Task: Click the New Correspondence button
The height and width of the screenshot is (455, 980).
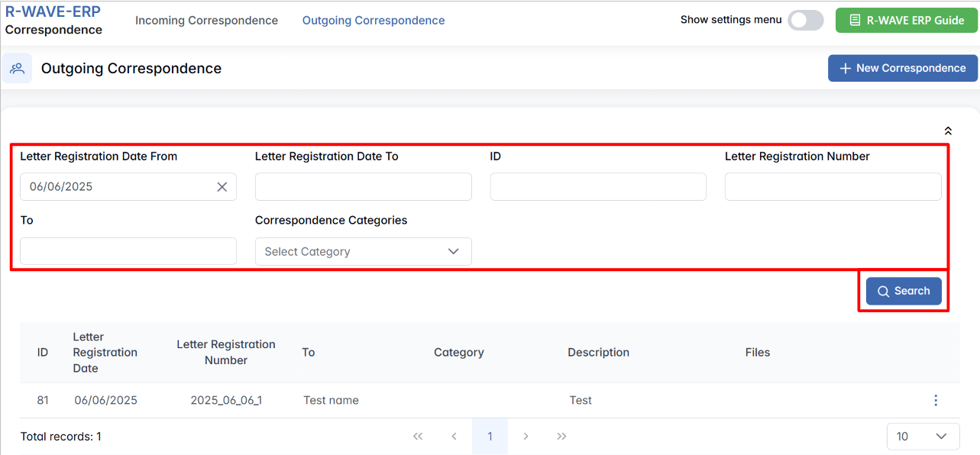Action: coord(902,68)
